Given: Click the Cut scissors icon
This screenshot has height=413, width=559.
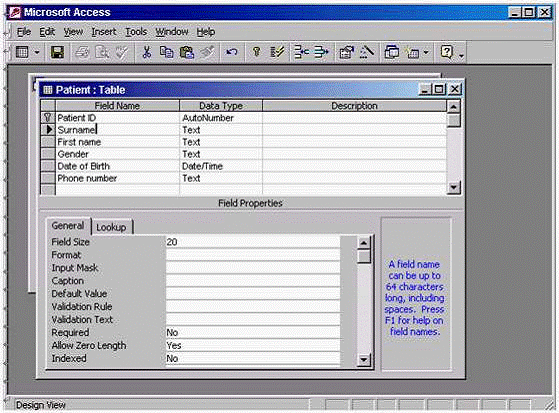Looking at the screenshot, I should pyautogui.click(x=147, y=52).
